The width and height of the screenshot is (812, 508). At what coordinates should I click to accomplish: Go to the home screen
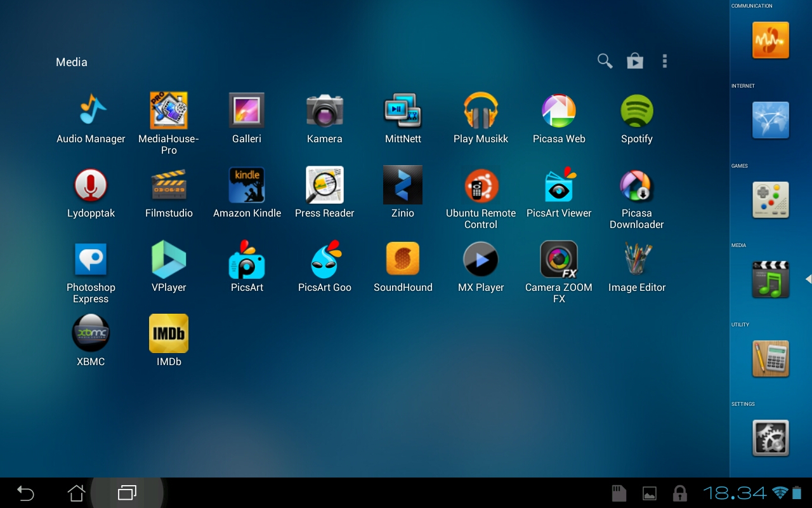click(x=76, y=493)
